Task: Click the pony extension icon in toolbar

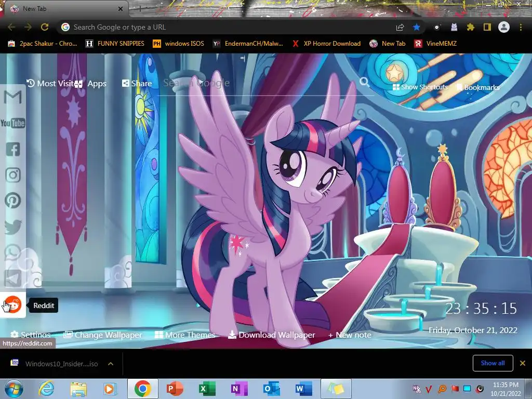Action: point(454,27)
